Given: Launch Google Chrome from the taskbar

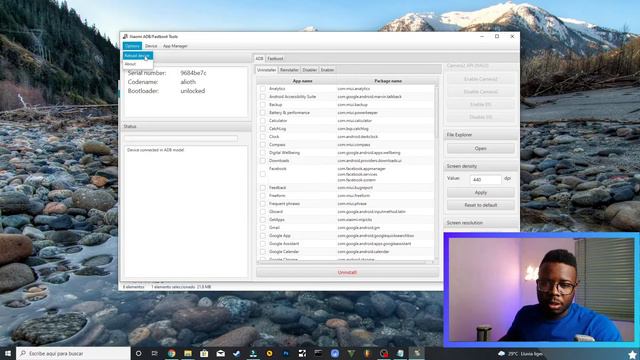Looking at the screenshot, I should click(x=171, y=353).
